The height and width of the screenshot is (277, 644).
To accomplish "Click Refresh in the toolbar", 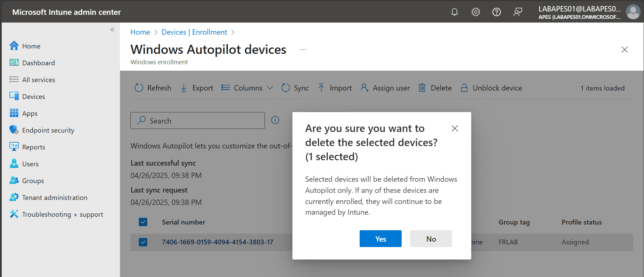I will 153,88.
